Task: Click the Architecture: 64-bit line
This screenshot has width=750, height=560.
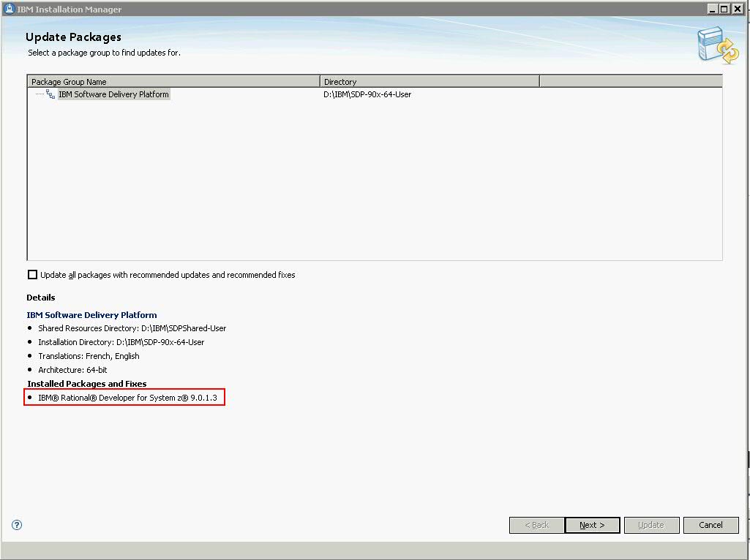Action: coord(72,370)
